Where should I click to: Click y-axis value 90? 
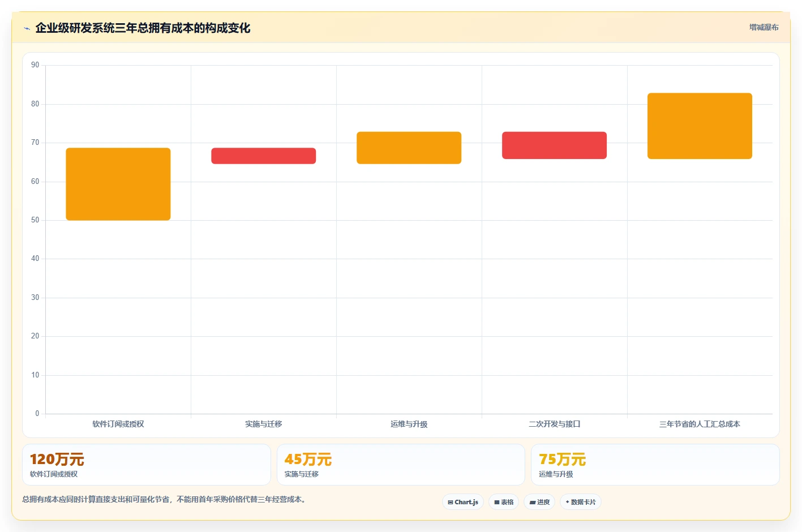[x=35, y=65]
